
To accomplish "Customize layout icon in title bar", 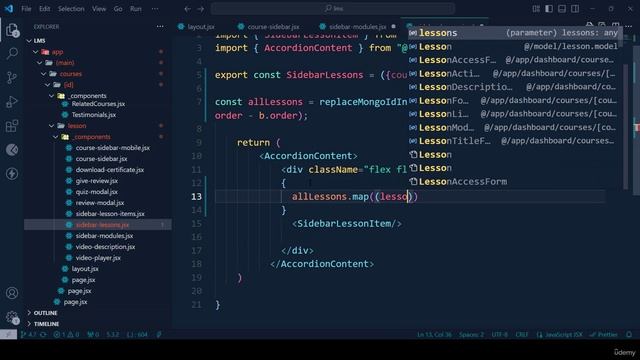I will coord(536,9).
